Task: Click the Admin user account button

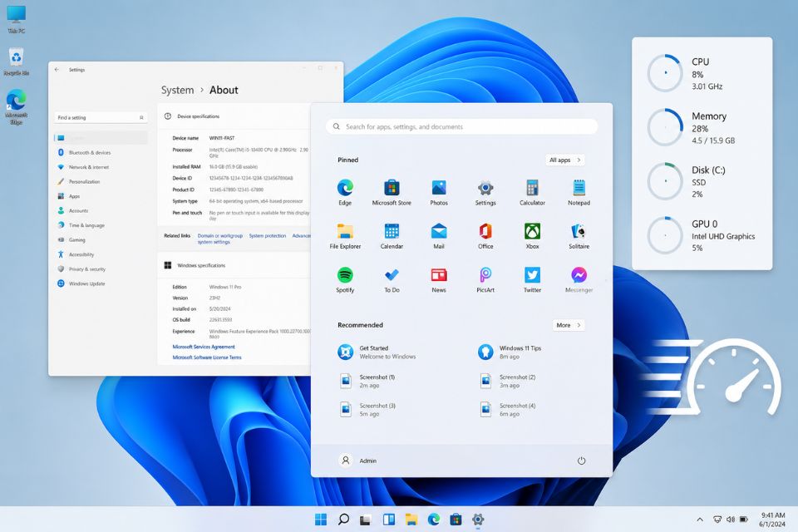Action: [x=357, y=461]
